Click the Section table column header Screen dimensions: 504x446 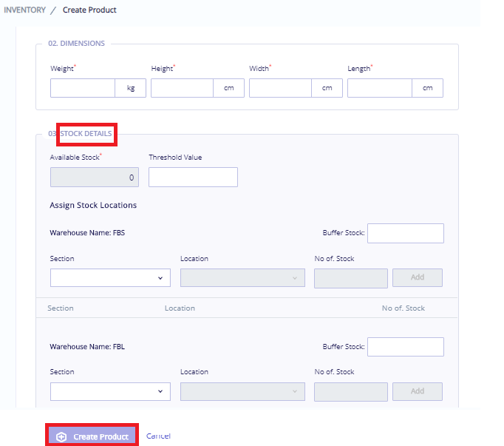[x=61, y=308]
